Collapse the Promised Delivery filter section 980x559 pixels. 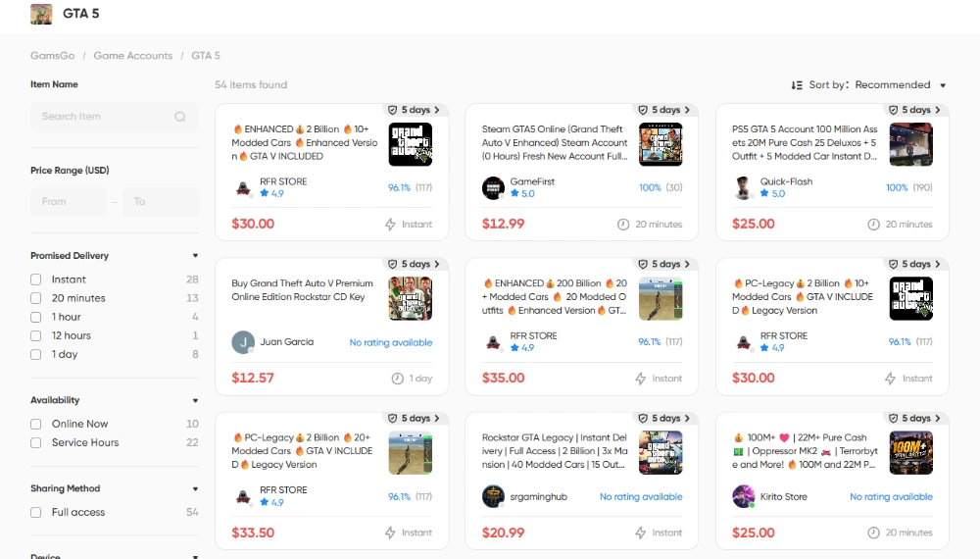[x=196, y=256]
